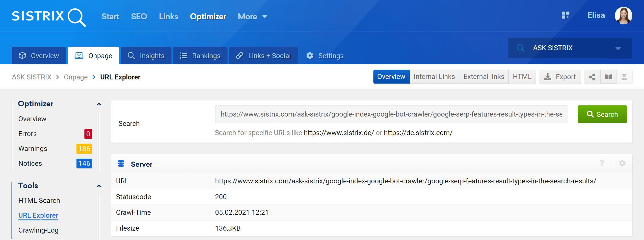
Task: Select Optimizer in top navigation
Action: coord(208,17)
